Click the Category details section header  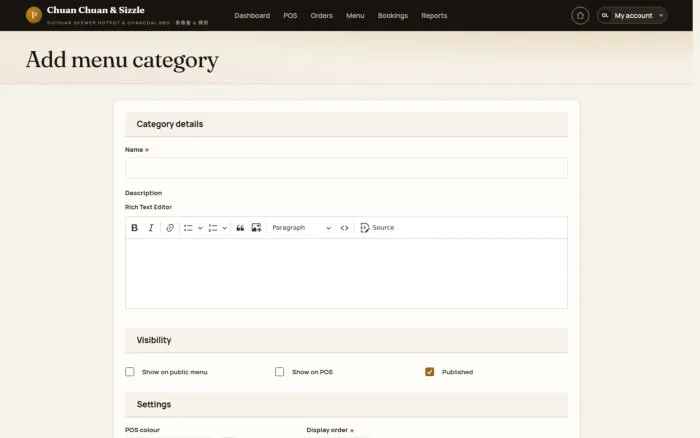click(x=346, y=124)
